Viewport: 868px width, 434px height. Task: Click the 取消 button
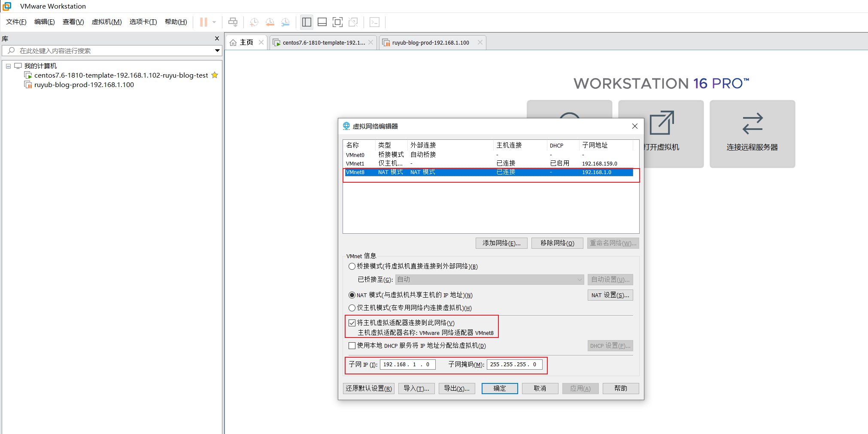pos(540,389)
